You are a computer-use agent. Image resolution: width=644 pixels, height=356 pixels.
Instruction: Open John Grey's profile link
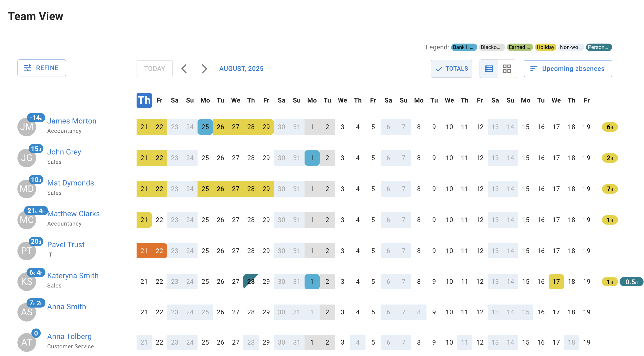pyautogui.click(x=64, y=152)
